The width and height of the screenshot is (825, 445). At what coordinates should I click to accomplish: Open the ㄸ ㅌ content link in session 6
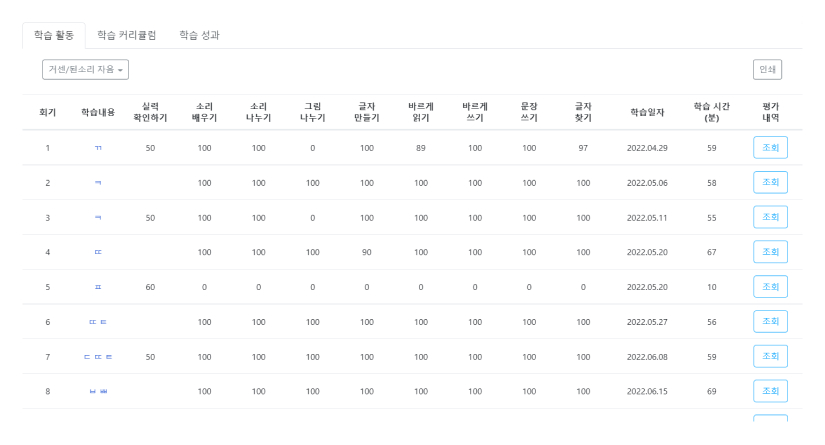[x=98, y=322]
